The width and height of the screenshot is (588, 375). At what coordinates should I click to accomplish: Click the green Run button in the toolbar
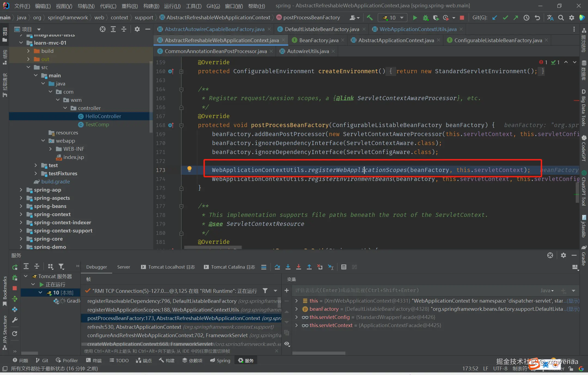pyautogui.click(x=415, y=18)
